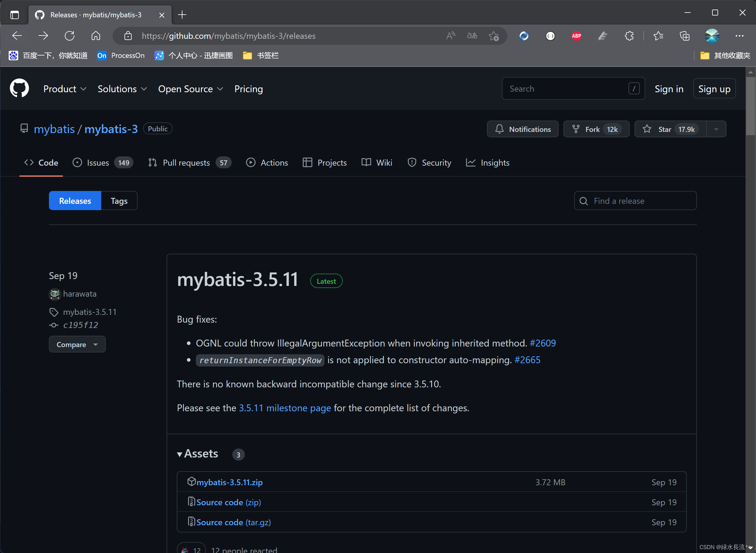The height and width of the screenshot is (553, 756).
Task: Click the Find a release search box
Action: tap(635, 201)
